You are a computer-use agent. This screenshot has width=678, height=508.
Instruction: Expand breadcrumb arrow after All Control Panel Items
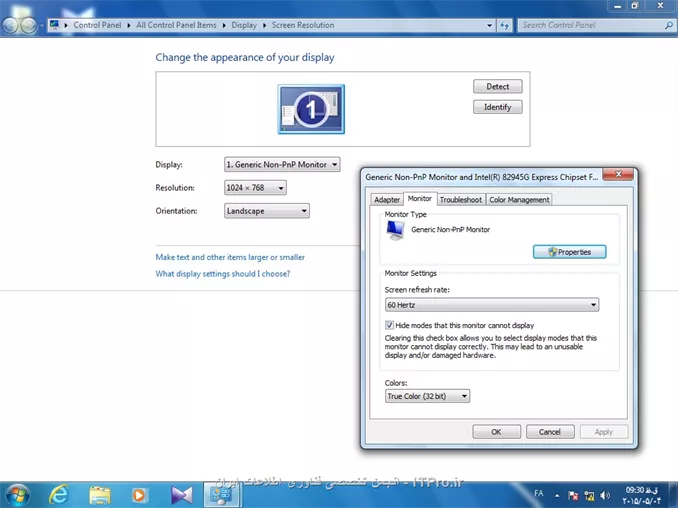point(224,26)
